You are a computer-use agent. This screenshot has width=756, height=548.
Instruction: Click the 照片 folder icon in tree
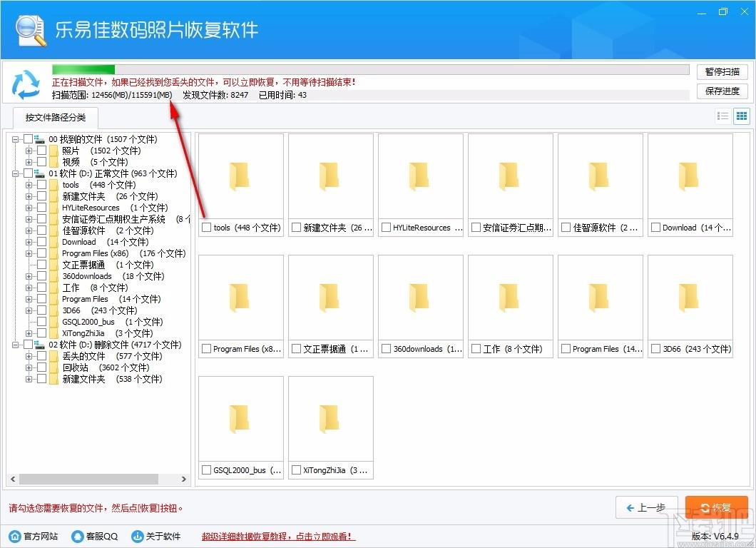[53, 151]
